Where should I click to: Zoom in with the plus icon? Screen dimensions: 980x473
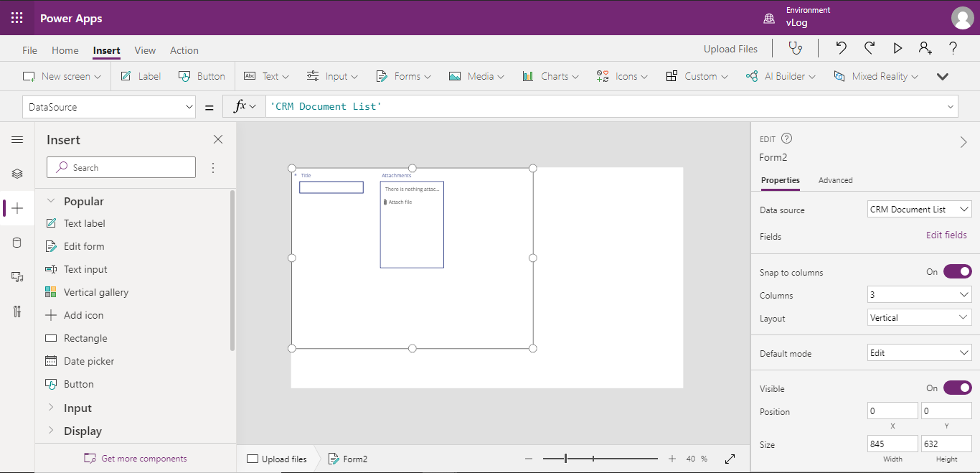pyautogui.click(x=672, y=459)
